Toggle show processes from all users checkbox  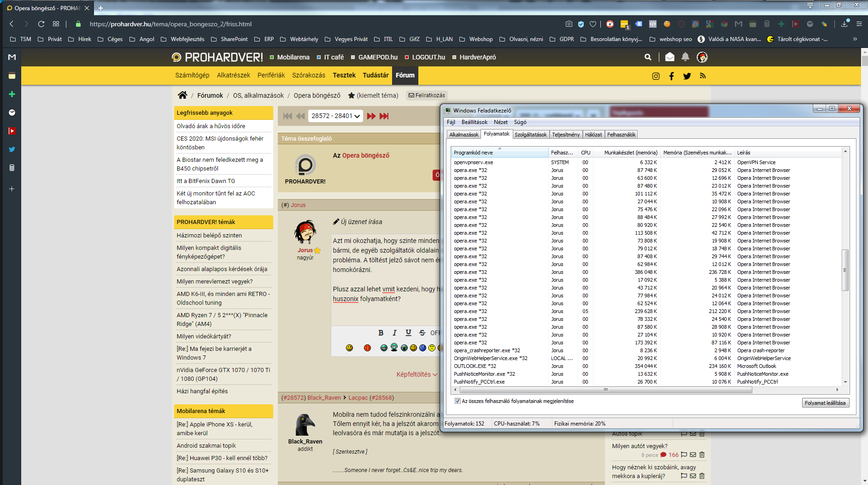pos(457,401)
